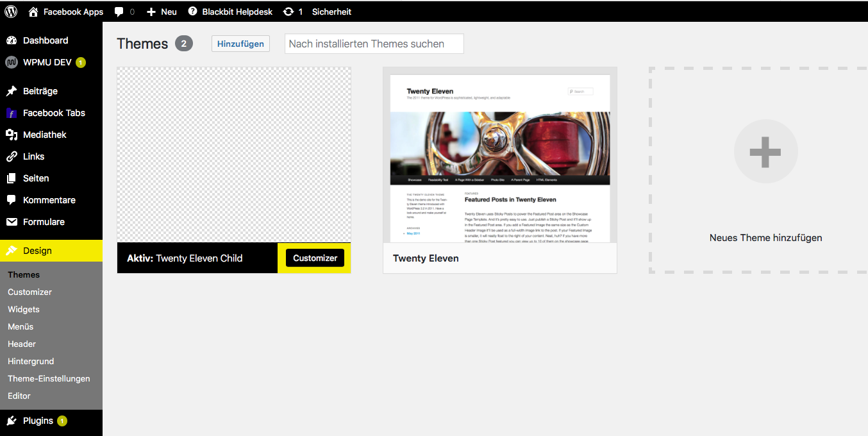The image size is (868, 436).
Task: Click the Plugins plug icon
Action: 12,421
